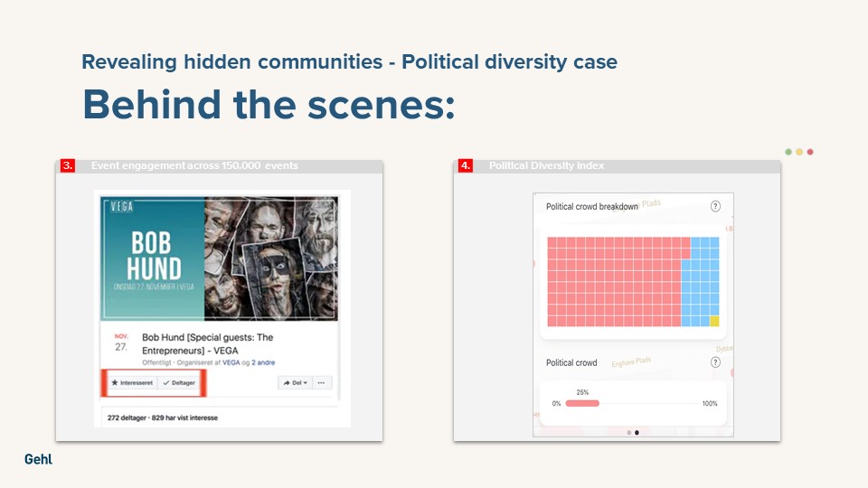Click the pink section of breakdown chart
This screenshot has width=868, height=488.
(x=615, y=281)
